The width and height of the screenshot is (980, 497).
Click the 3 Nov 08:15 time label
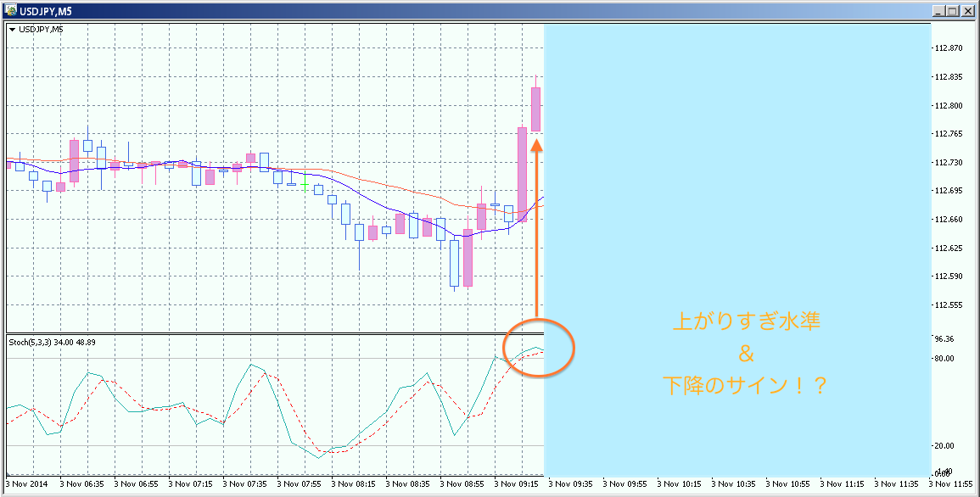354,484
